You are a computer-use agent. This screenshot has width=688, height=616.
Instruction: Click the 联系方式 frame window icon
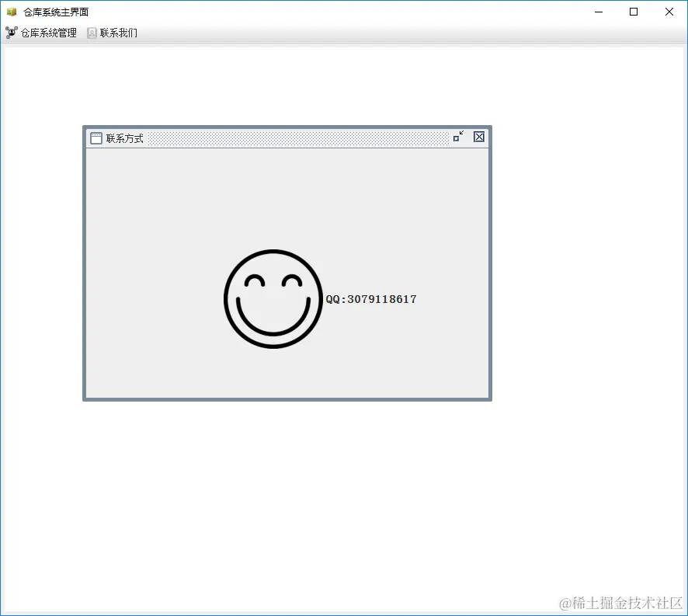point(96,138)
